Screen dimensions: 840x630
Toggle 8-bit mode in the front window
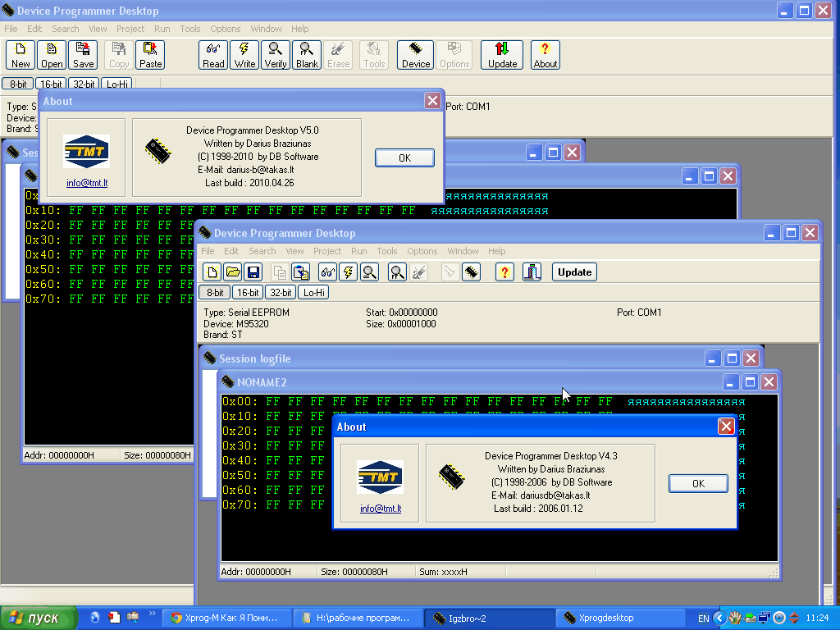tap(215, 293)
